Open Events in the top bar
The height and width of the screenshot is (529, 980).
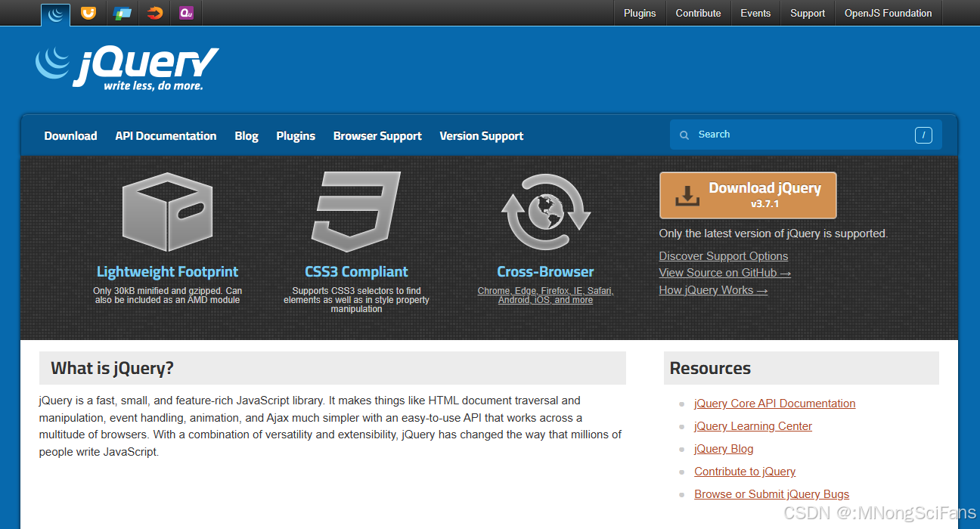(755, 13)
